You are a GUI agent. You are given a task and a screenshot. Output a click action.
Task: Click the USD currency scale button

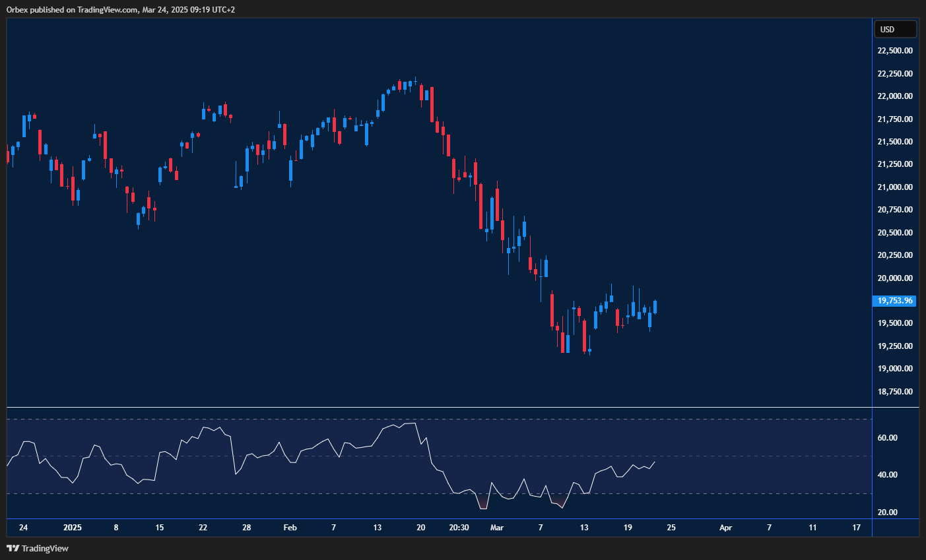[895, 29]
